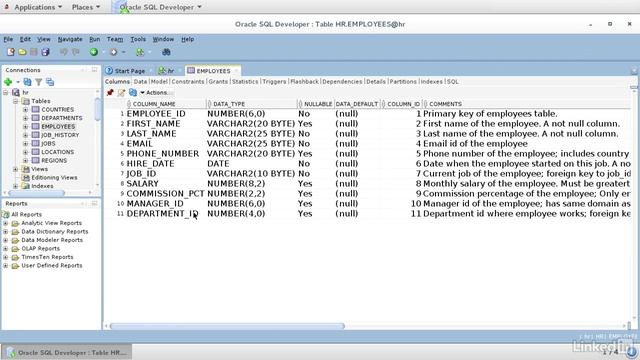Click the All Reports icon
The image size is (640, 360).
tap(6, 214)
